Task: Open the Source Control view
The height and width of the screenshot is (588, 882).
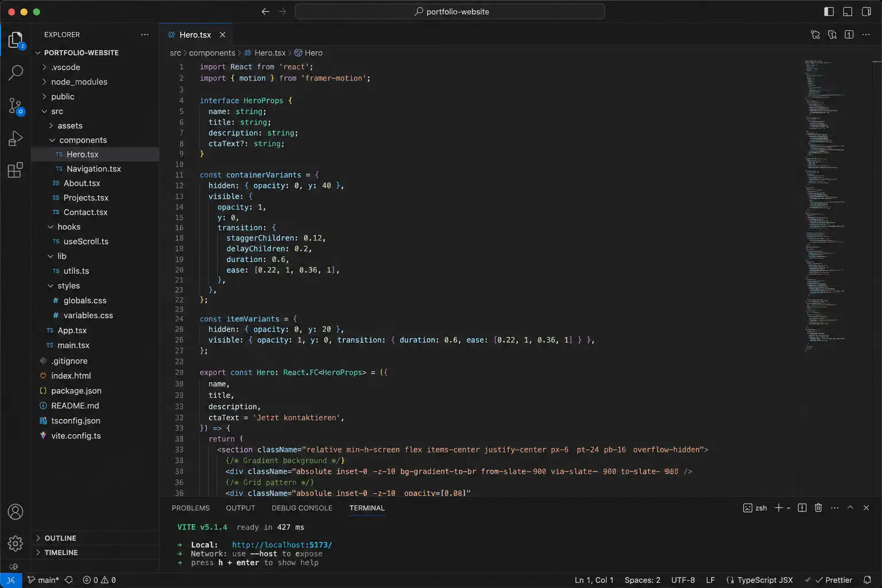Action: pyautogui.click(x=16, y=106)
